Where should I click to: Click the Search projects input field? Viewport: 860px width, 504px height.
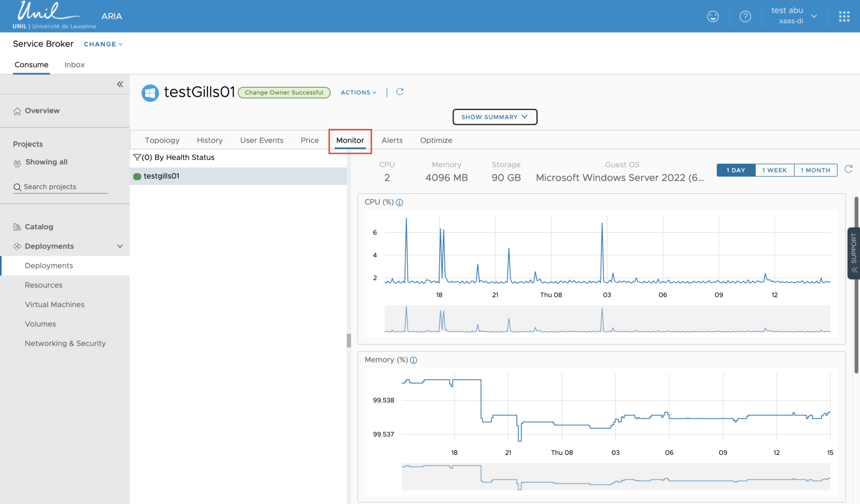[x=61, y=187]
